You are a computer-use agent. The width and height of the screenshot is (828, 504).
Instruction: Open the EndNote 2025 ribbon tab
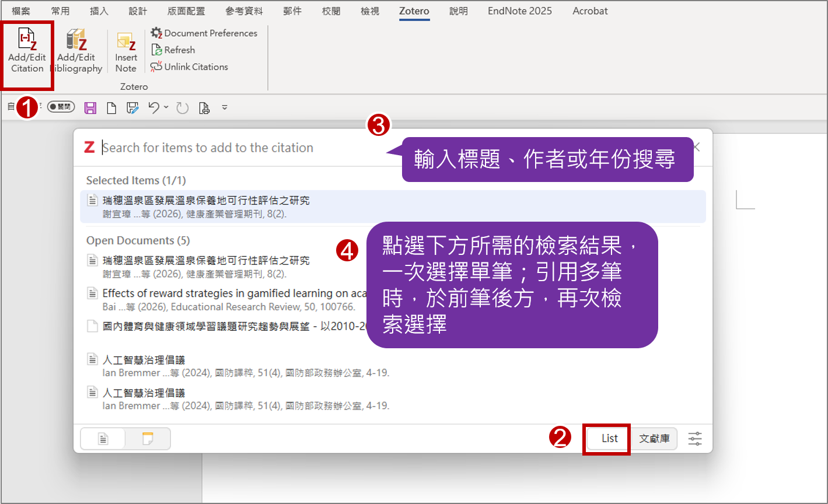[519, 11]
